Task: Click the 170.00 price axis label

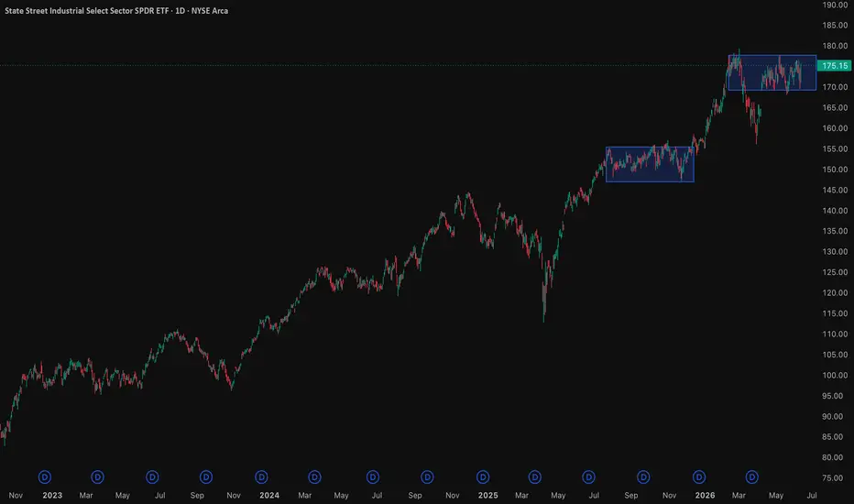Action: (x=835, y=87)
